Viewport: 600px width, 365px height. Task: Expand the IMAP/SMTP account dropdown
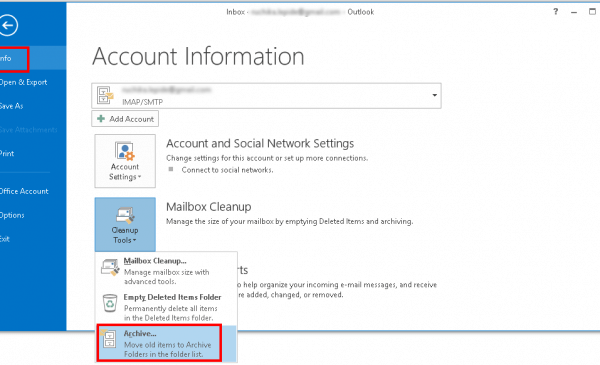pyautogui.click(x=434, y=95)
